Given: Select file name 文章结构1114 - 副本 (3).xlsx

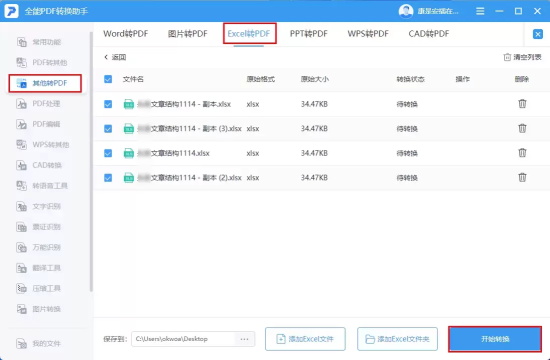Looking at the screenshot, I should (x=189, y=129).
